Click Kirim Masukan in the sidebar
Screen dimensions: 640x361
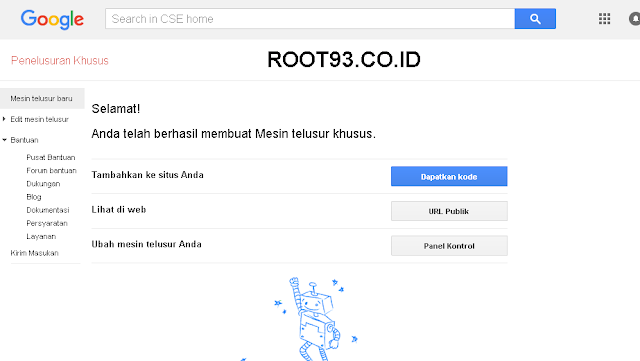pos(34,253)
